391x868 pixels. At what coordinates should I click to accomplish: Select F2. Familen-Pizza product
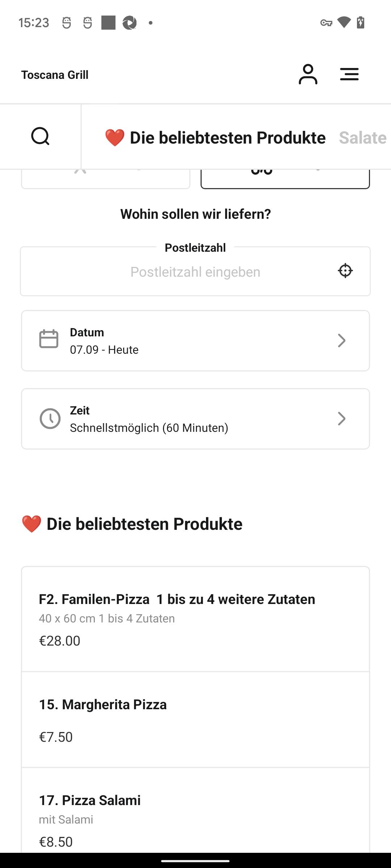pos(195,619)
